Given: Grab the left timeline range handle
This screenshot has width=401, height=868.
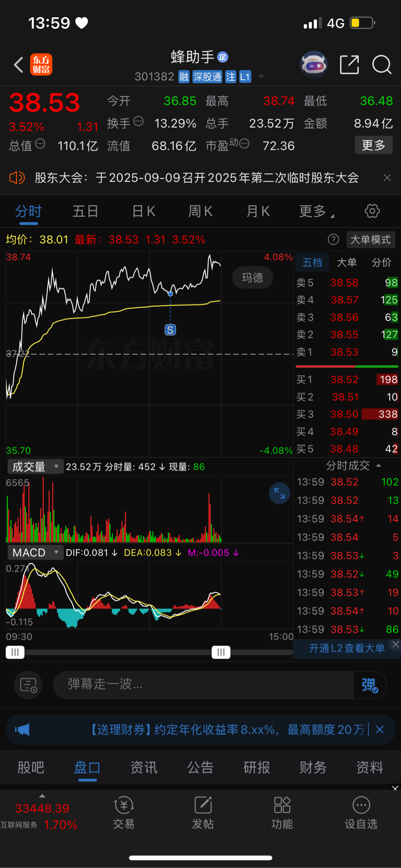Looking at the screenshot, I should coord(15,652).
